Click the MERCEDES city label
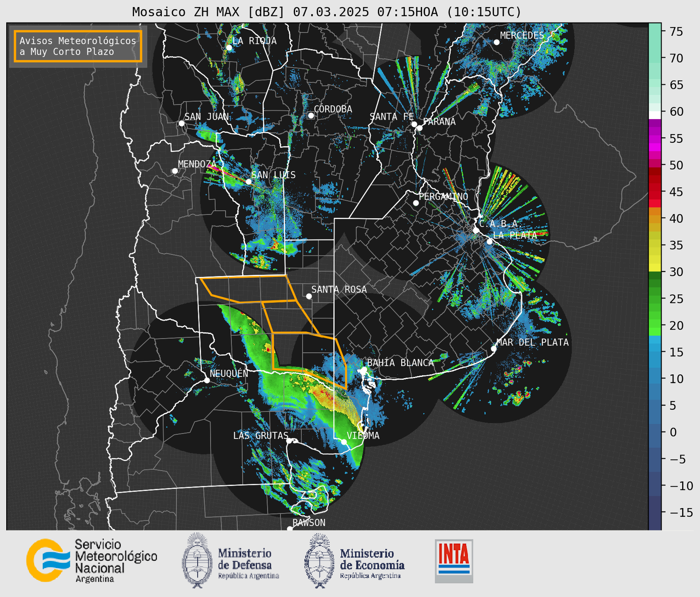700x597 pixels. point(522,35)
